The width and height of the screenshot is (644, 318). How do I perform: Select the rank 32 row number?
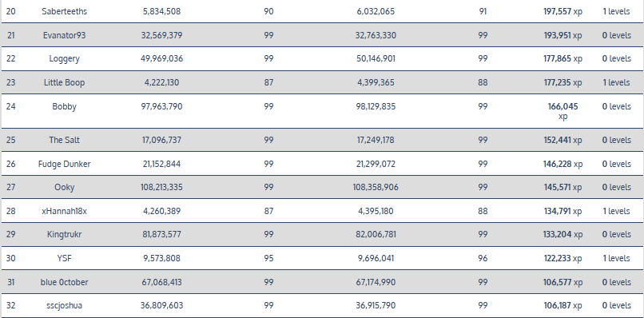tap(11, 306)
